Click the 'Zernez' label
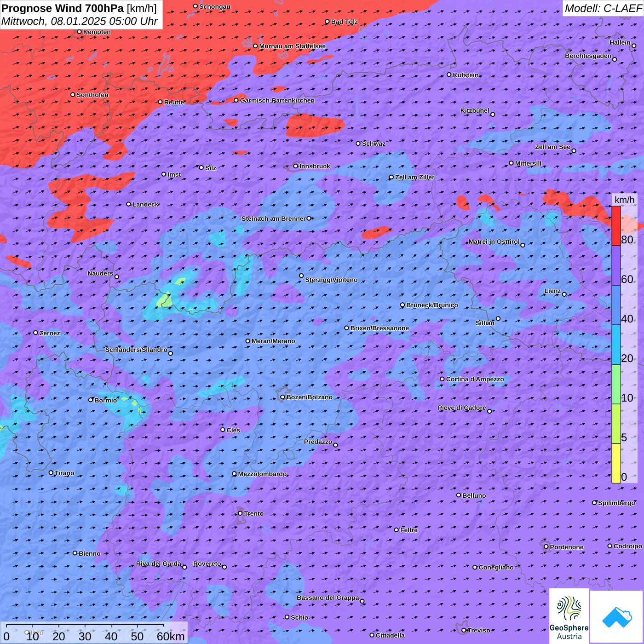 [50, 333]
